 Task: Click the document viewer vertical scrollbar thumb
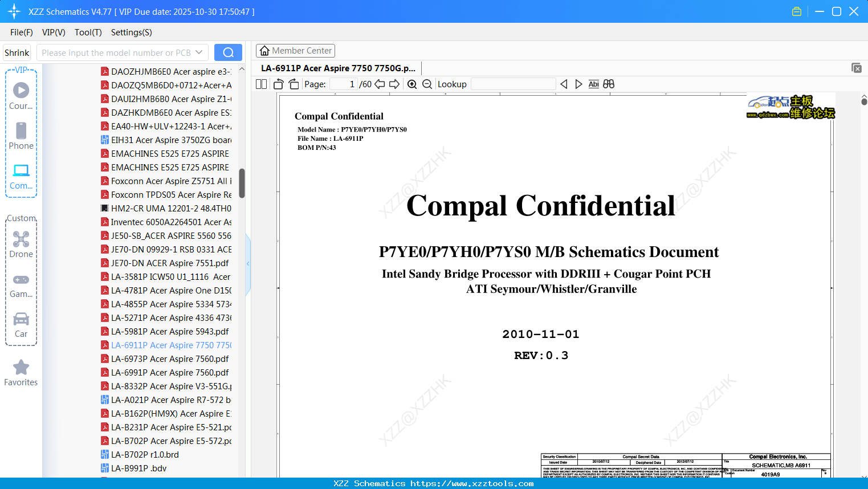(864, 102)
